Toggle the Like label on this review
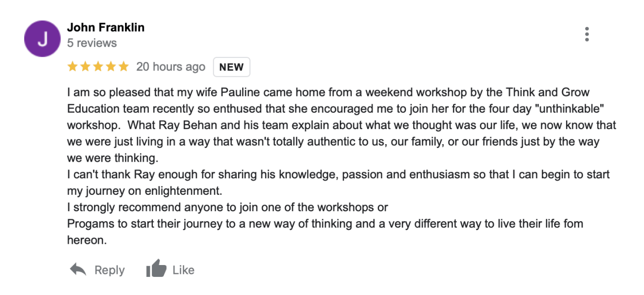The height and width of the screenshot is (295, 644). click(x=183, y=270)
